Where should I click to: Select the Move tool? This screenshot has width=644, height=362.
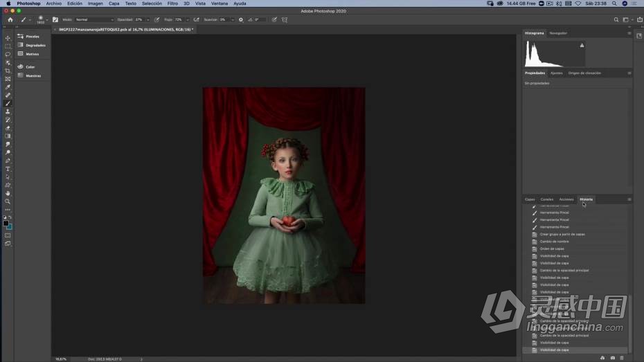click(x=8, y=38)
